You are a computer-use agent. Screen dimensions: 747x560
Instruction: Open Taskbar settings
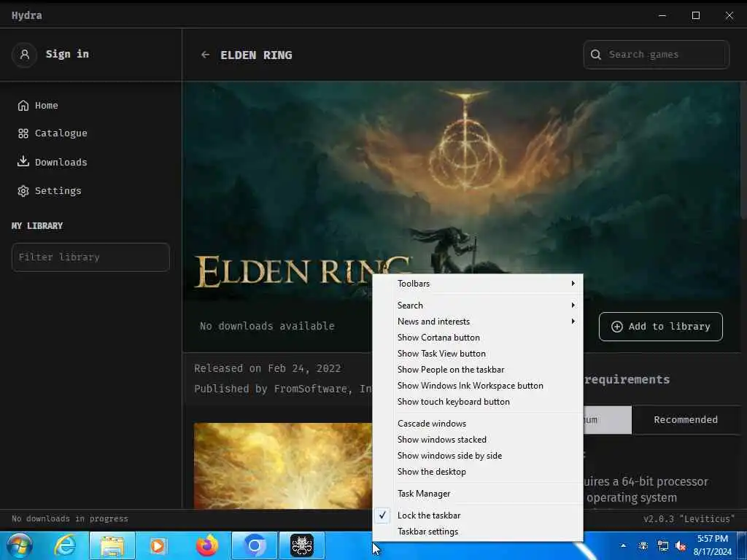(477, 532)
